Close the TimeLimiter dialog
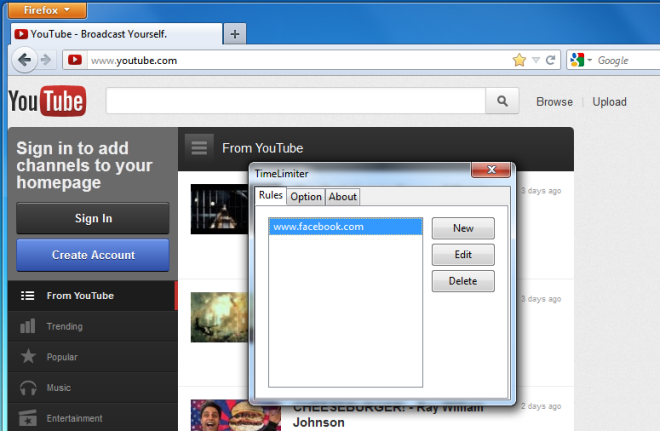660x431 pixels. pos(491,170)
